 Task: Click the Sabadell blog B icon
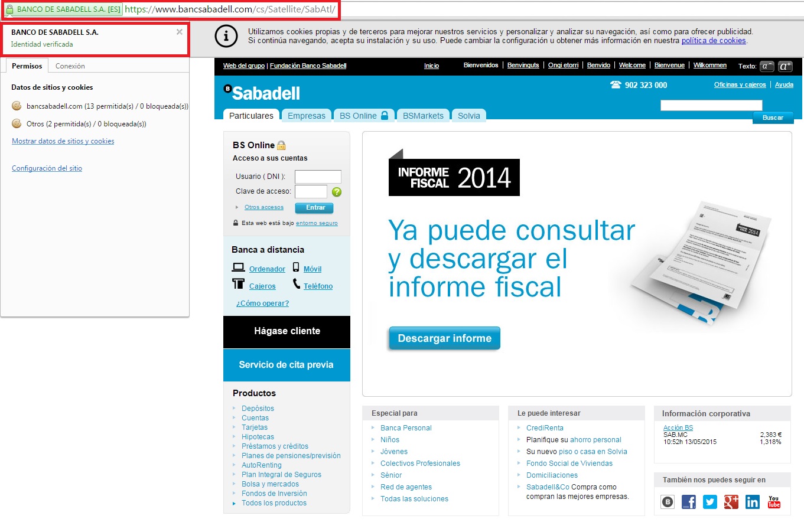pos(668,502)
